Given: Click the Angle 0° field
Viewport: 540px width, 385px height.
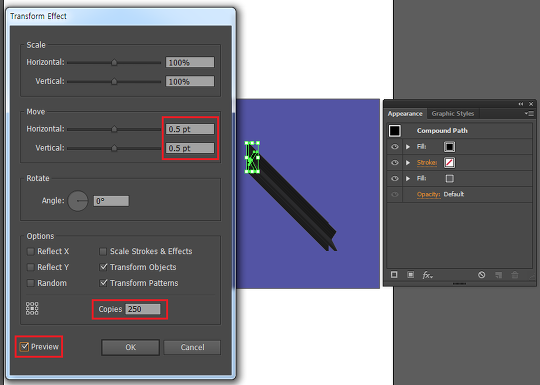Looking at the screenshot, I should [111, 201].
